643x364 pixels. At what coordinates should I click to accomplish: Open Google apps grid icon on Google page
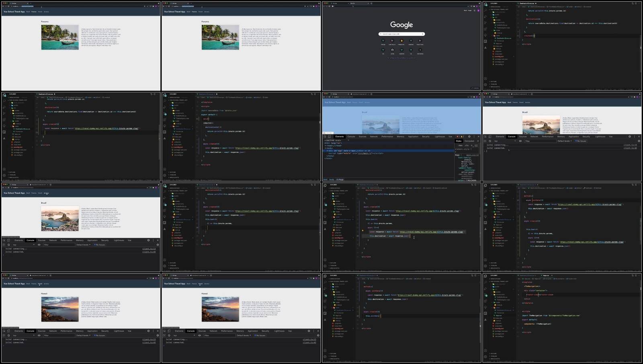click(x=474, y=10)
